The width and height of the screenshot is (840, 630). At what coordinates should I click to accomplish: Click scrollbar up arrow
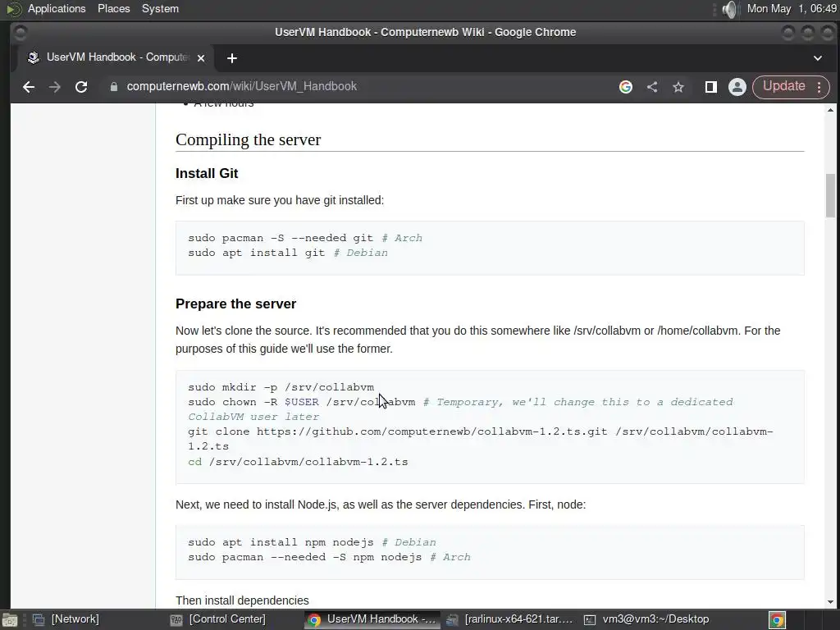click(x=830, y=111)
